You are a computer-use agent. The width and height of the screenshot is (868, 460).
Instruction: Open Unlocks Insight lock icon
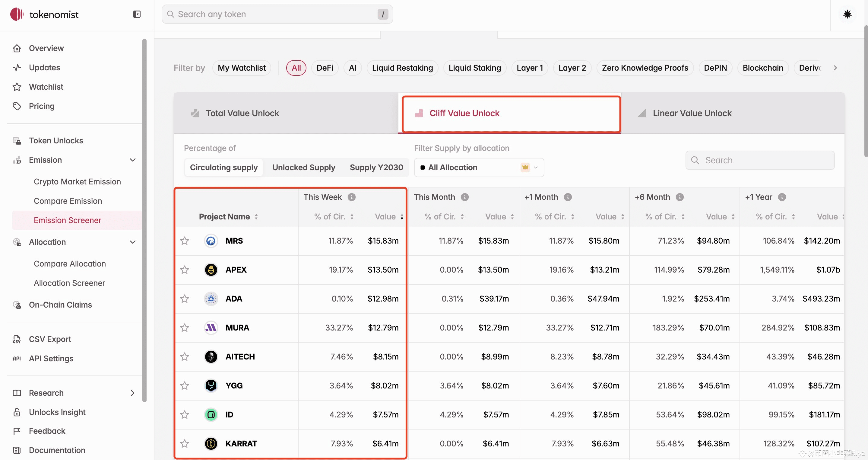(17, 412)
